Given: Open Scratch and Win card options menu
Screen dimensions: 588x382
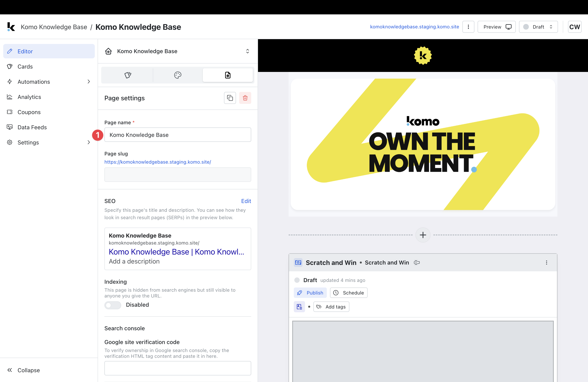Looking at the screenshot, I should point(546,263).
